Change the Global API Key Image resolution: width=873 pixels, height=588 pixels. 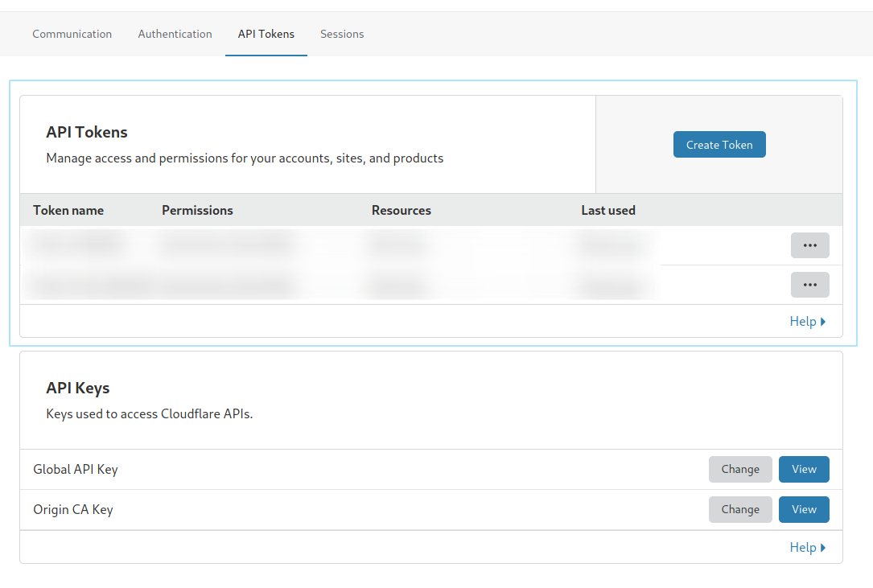pos(740,470)
